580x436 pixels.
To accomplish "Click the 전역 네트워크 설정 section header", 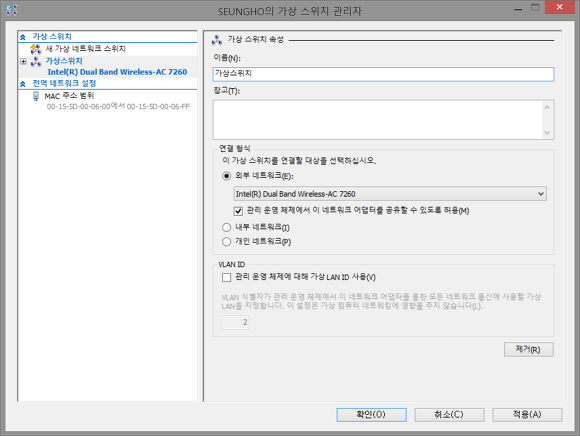I will pyautogui.click(x=64, y=84).
